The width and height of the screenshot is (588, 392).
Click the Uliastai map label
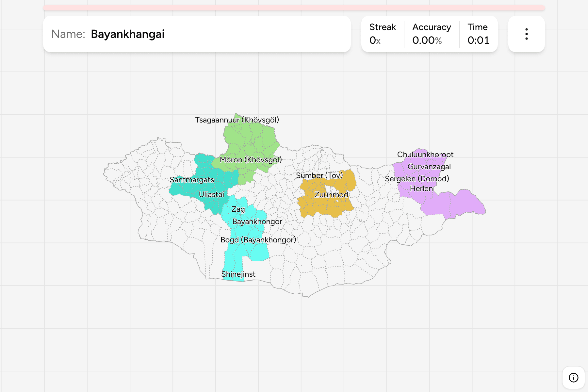pos(211,194)
